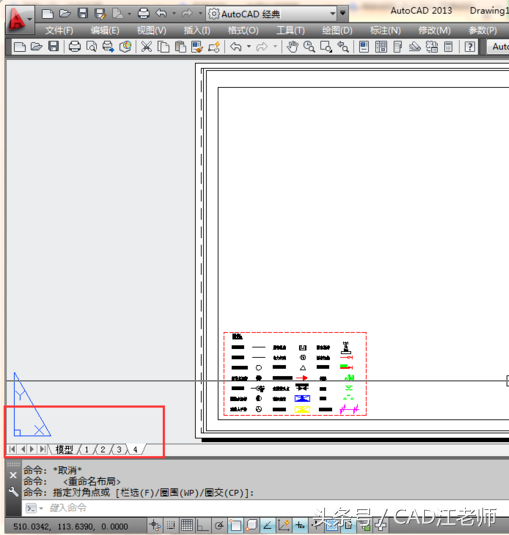Open recent commands dropdown in command line
Viewport: 509px width, 535px height.
pos(41,508)
